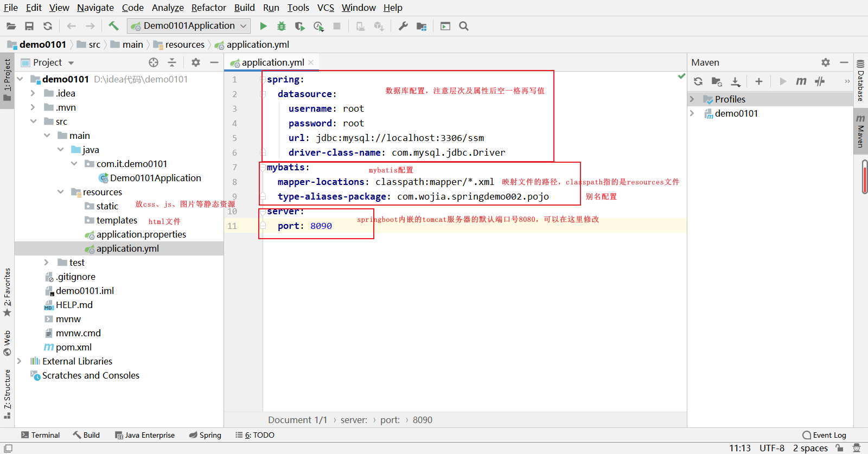Collapse the src folder
The image size is (868, 454).
tap(34, 122)
